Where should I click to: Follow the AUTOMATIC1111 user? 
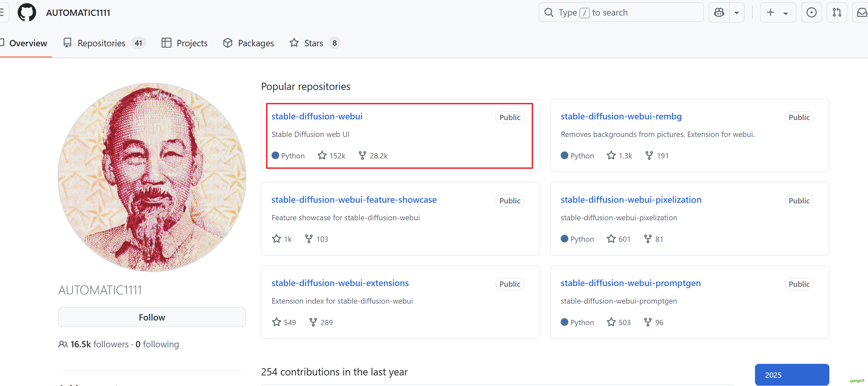[152, 317]
